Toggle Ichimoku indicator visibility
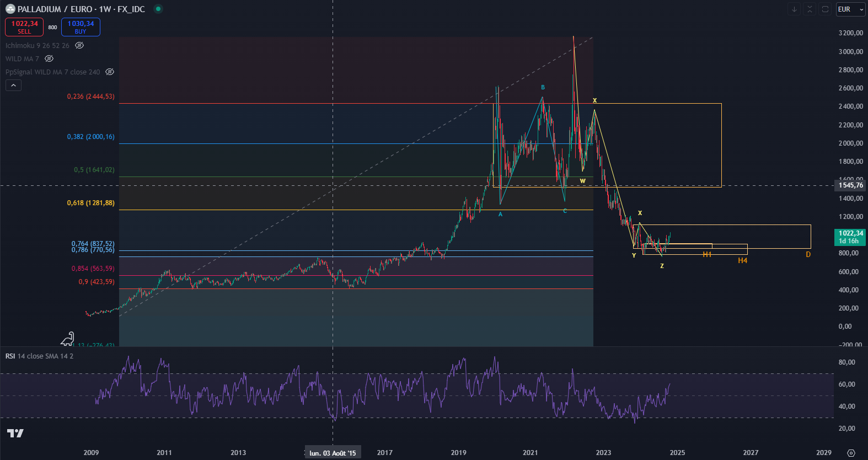 [x=79, y=45]
